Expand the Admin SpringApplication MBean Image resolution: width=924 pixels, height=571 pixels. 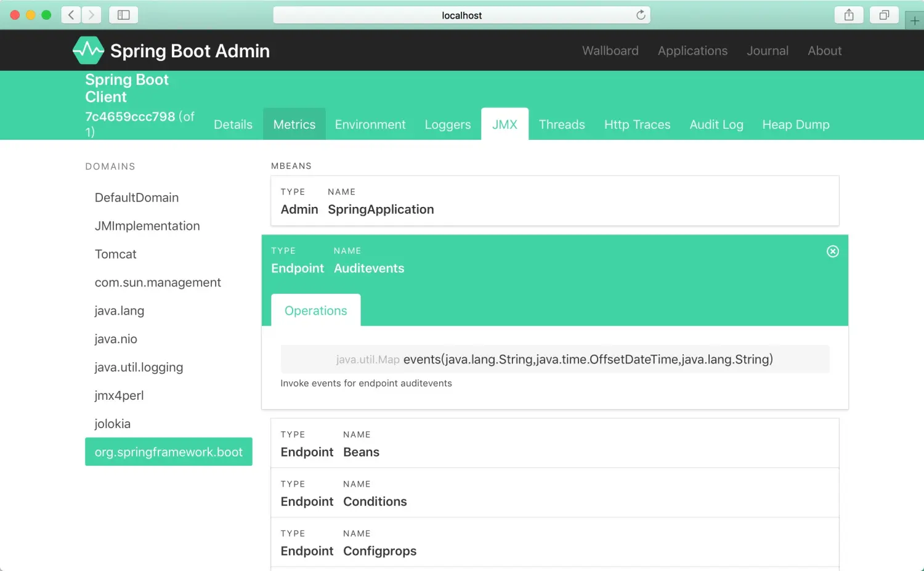[x=555, y=201]
